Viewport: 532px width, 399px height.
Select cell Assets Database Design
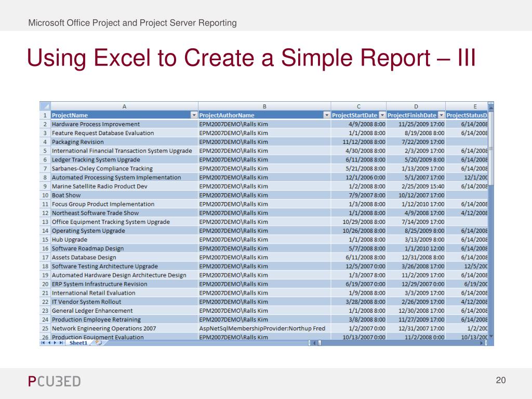pos(124,257)
